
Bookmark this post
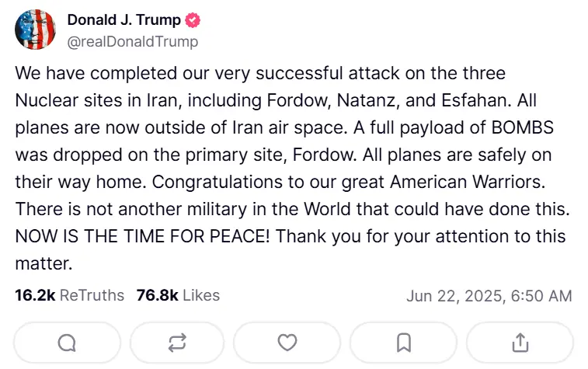pos(404,342)
